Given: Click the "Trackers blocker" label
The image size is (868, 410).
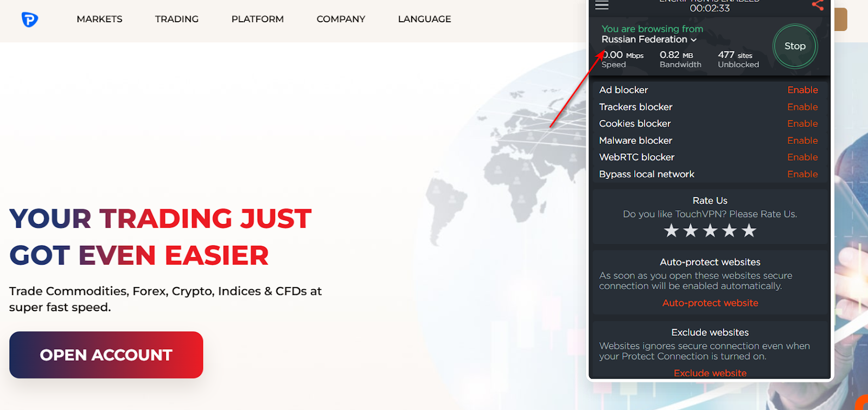Looking at the screenshot, I should (x=636, y=107).
